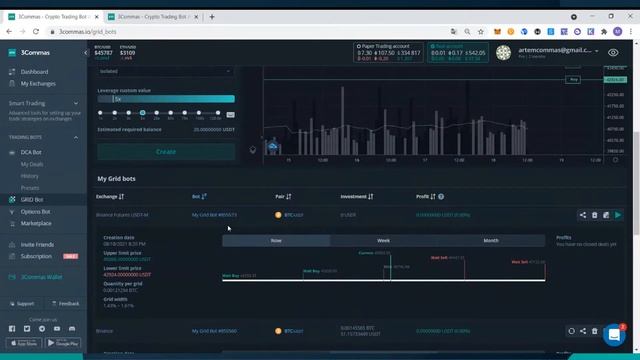
Task: Click the Create button
Action: 166,152
